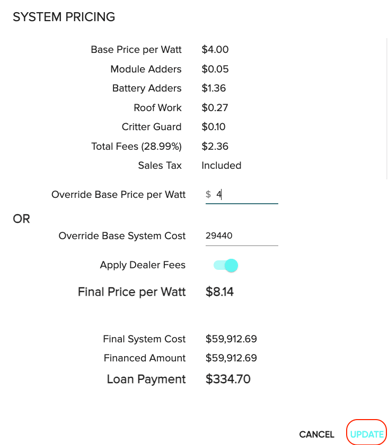Screen dimensions: 388x445
Task: Click the Final Price per Watt value $8.14
Action: 219,292
